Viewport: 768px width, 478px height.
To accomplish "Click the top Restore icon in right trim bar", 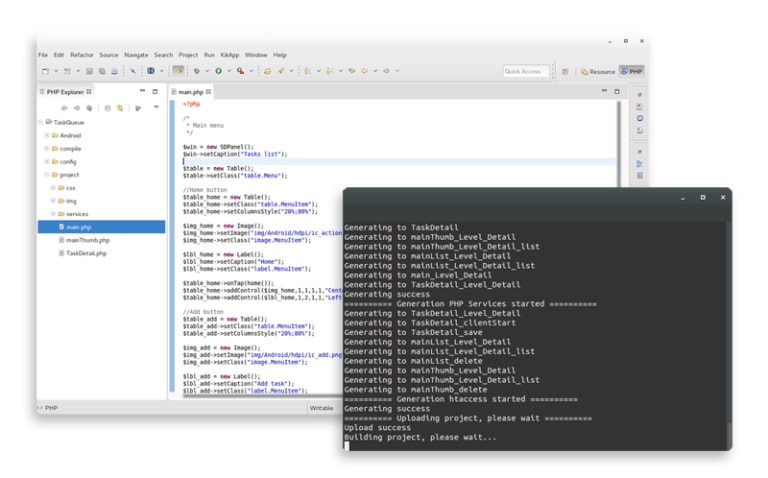I will pyautogui.click(x=640, y=95).
